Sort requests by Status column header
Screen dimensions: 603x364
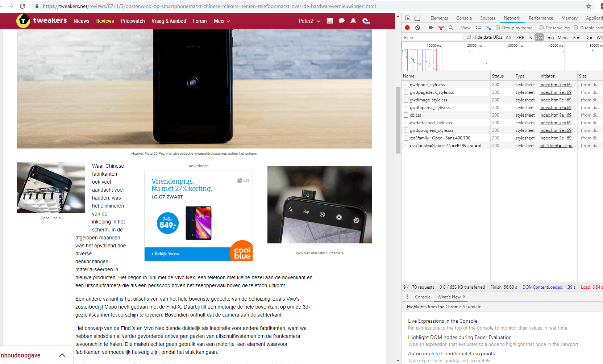502,76
